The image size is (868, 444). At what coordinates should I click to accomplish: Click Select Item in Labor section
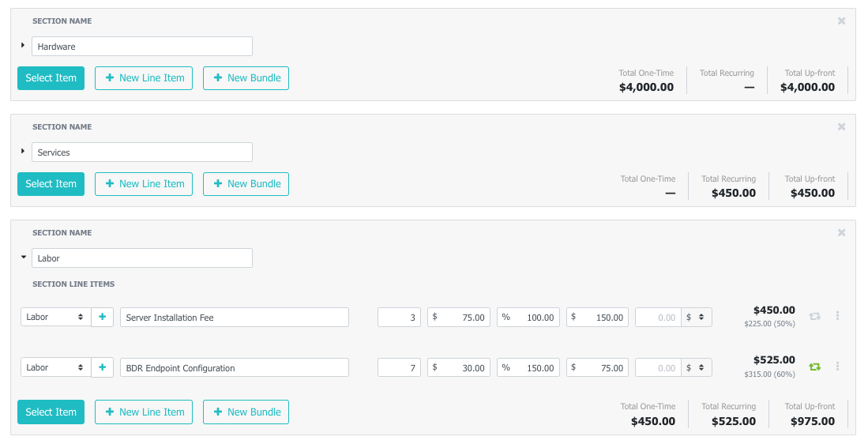[x=51, y=412]
